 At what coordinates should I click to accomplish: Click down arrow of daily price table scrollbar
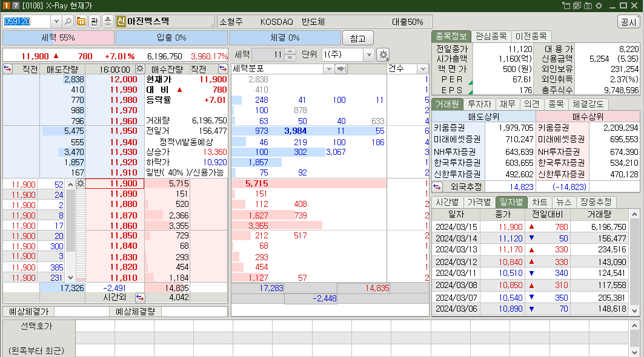pyautogui.click(x=634, y=310)
